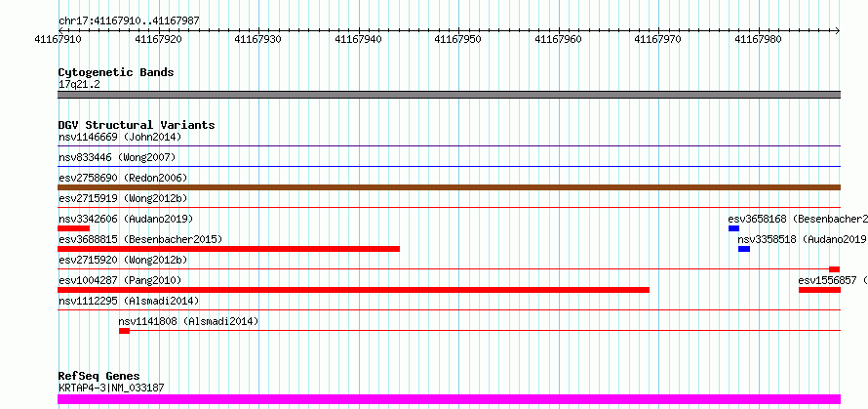The image size is (868, 409).
Task: Open the nsv3358518 Audano2019 label
Action: [x=802, y=239]
